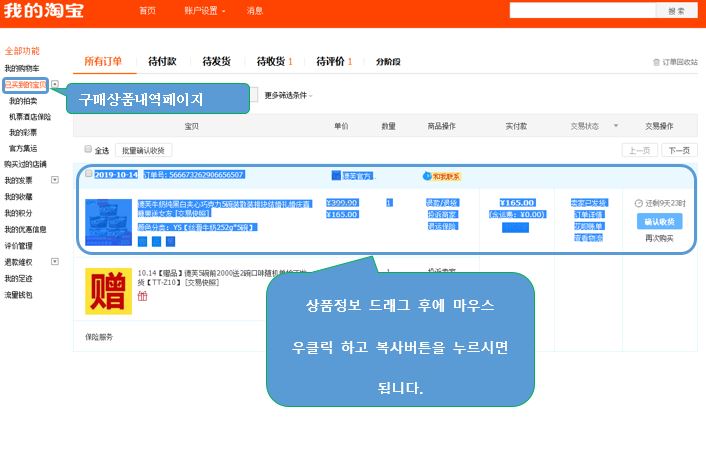Image resolution: width=706 pixels, height=459 pixels.
Task: Click 德芙官方 store name link
Action: coord(357,176)
